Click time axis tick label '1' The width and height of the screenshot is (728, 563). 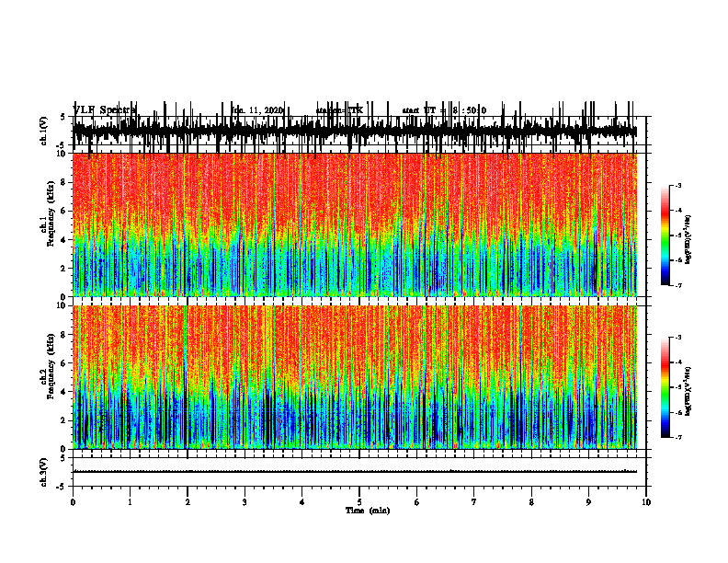130,502
